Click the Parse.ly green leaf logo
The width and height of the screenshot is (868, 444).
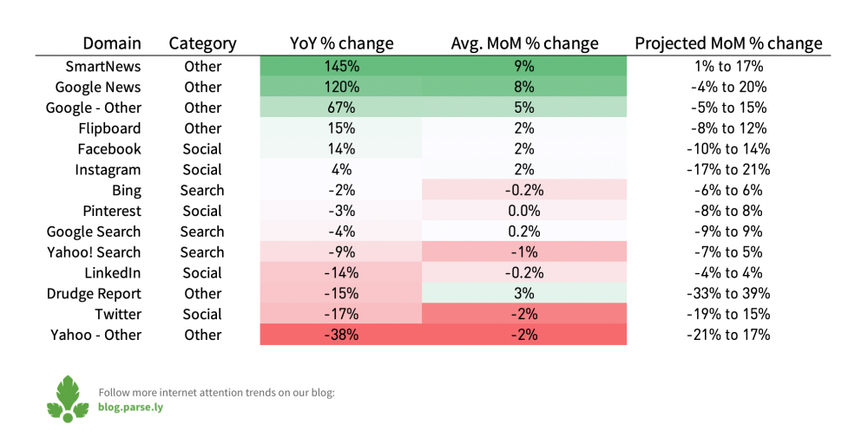pos(68,399)
